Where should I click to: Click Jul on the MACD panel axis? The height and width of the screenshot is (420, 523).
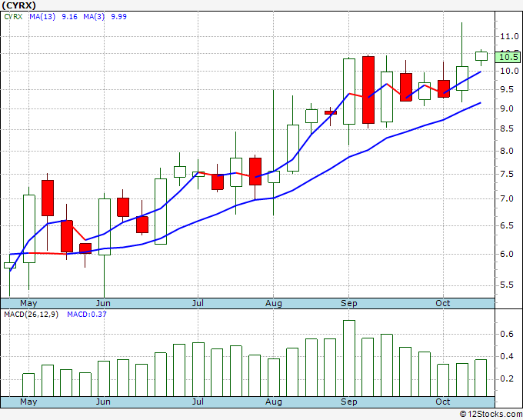198,402
